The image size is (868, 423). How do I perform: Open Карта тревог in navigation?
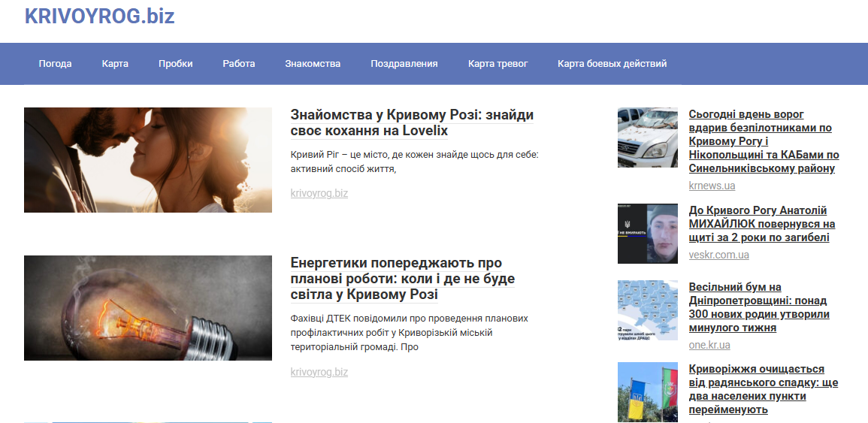click(498, 64)
